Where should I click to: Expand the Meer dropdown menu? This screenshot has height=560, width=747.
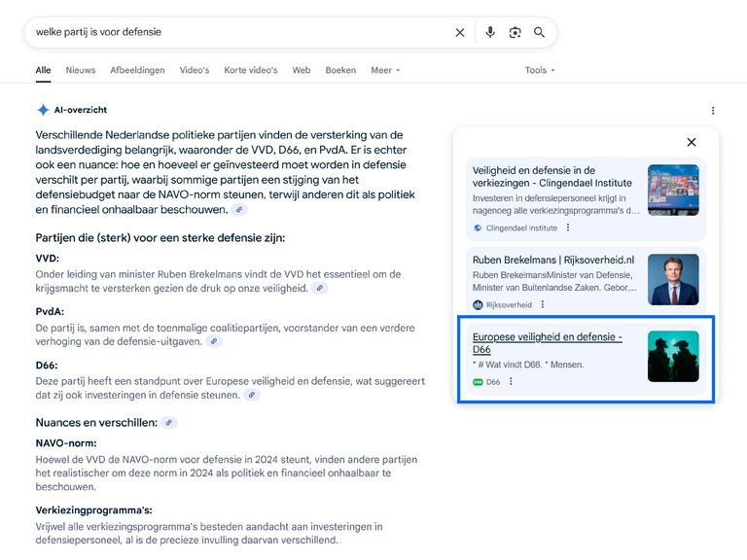tap(385, 70)
